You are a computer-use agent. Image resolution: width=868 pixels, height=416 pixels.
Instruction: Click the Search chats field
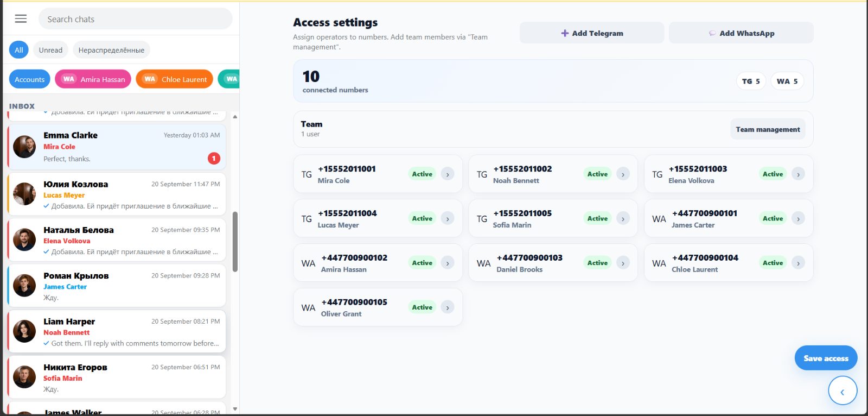click(x=136, y=19)
